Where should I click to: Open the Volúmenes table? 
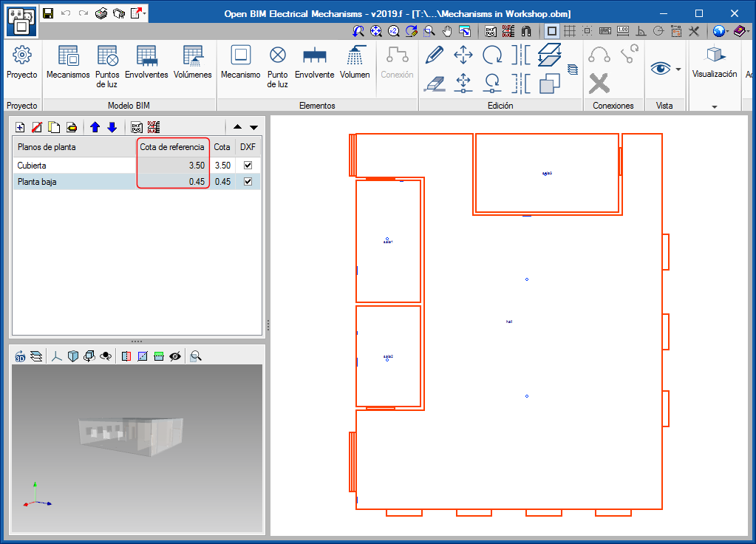(x=192, y=62)
